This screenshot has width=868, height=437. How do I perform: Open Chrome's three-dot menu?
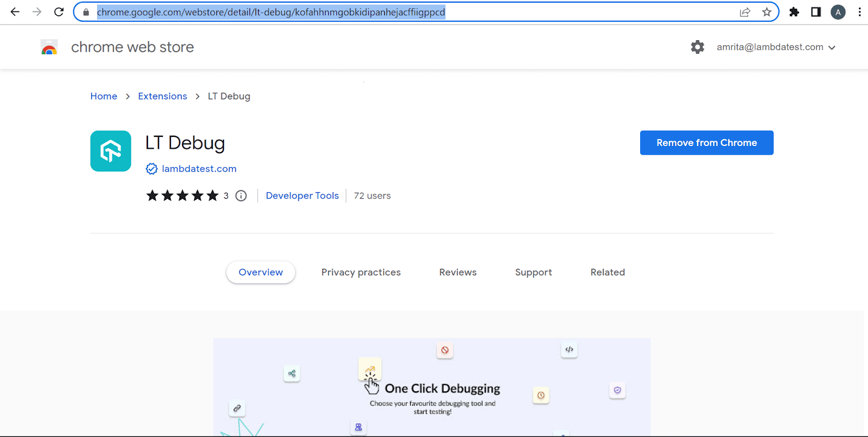point(860,12)
